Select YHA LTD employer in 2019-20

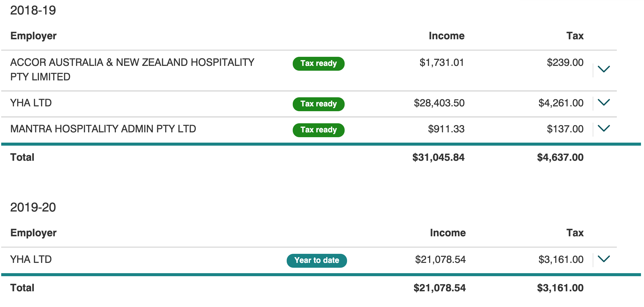coord(31,260)
